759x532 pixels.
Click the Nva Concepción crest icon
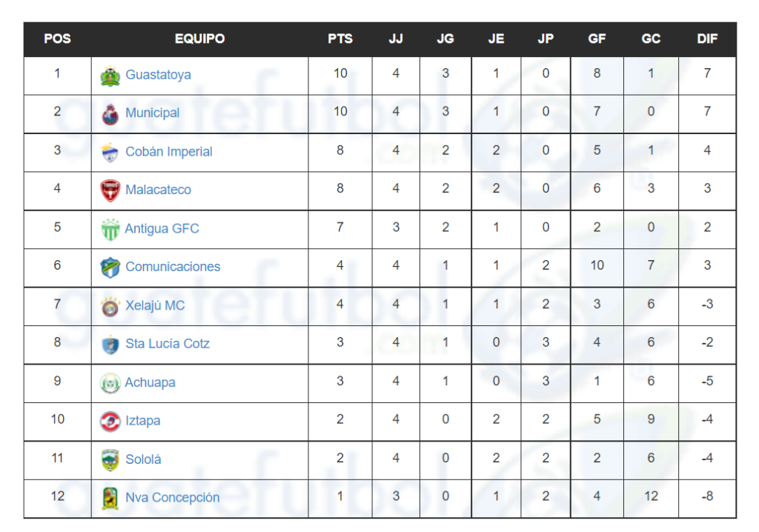click(110, 498)
